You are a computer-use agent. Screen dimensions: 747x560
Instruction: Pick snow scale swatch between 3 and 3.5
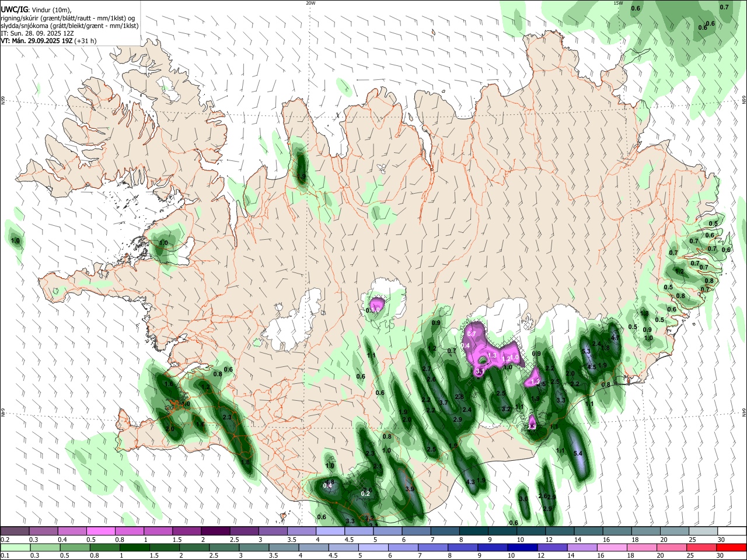[272, 531]
